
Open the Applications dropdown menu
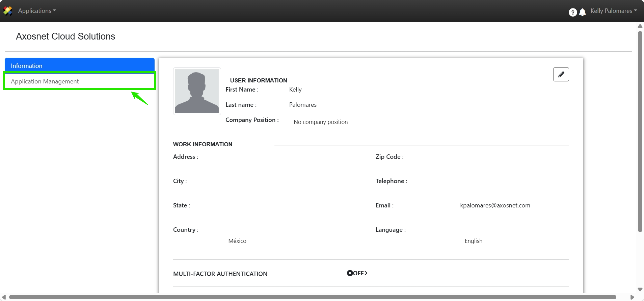pyautogui.click(x=37, y=11)
